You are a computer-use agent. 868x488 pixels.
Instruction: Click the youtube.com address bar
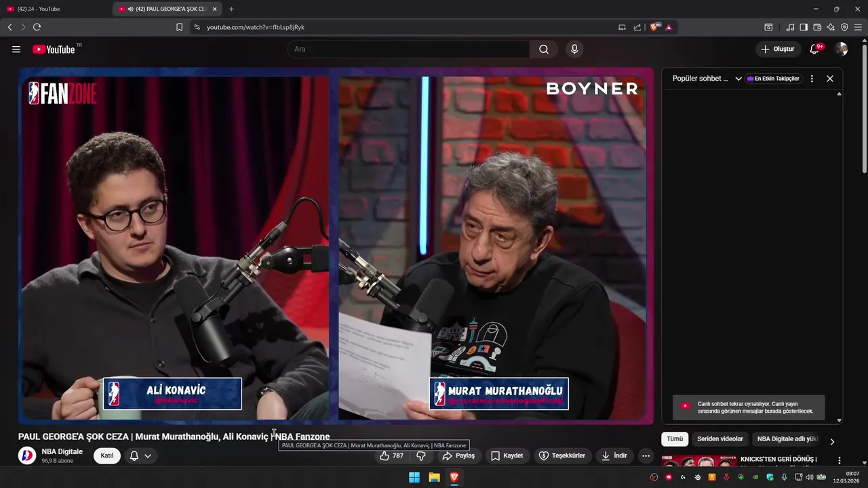point(407,27)
